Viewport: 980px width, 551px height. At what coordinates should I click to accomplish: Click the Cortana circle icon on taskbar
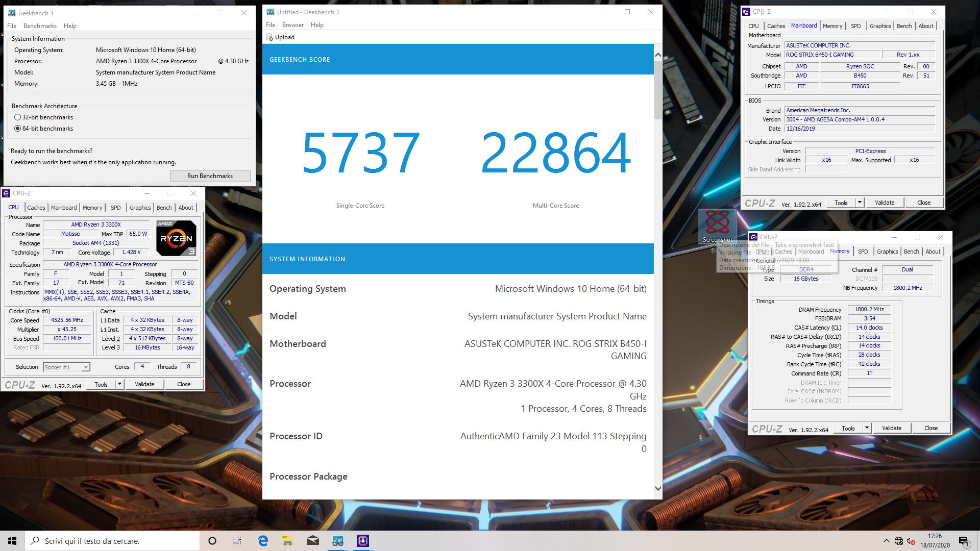pos(212,541)
